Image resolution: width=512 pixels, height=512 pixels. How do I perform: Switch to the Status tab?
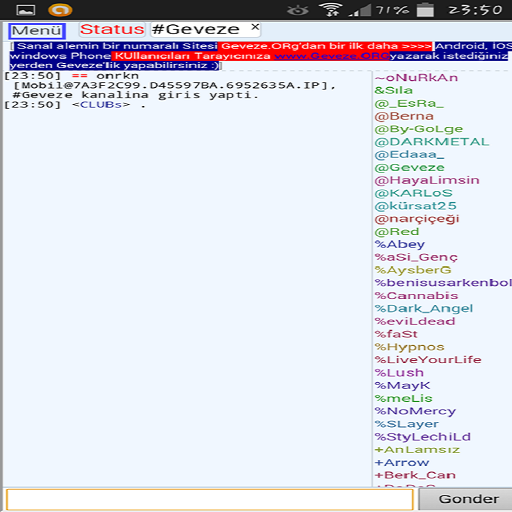(x=112, y=29)
